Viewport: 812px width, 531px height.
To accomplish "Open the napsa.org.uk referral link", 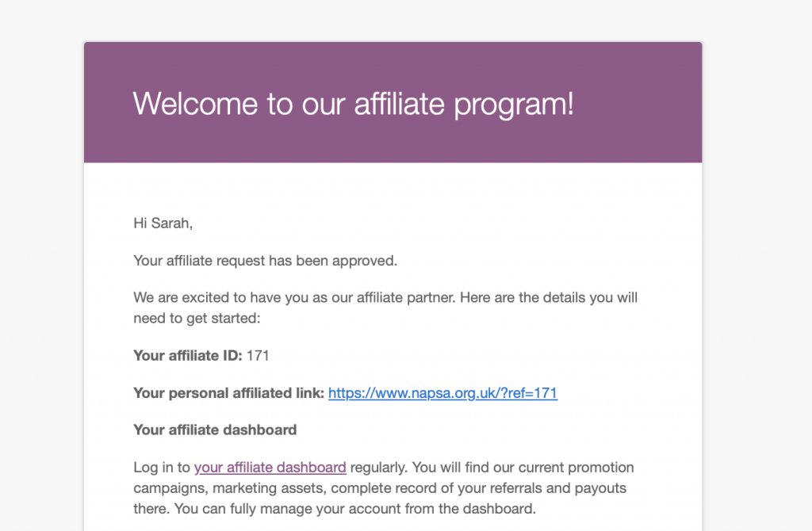I will (442, 393).
